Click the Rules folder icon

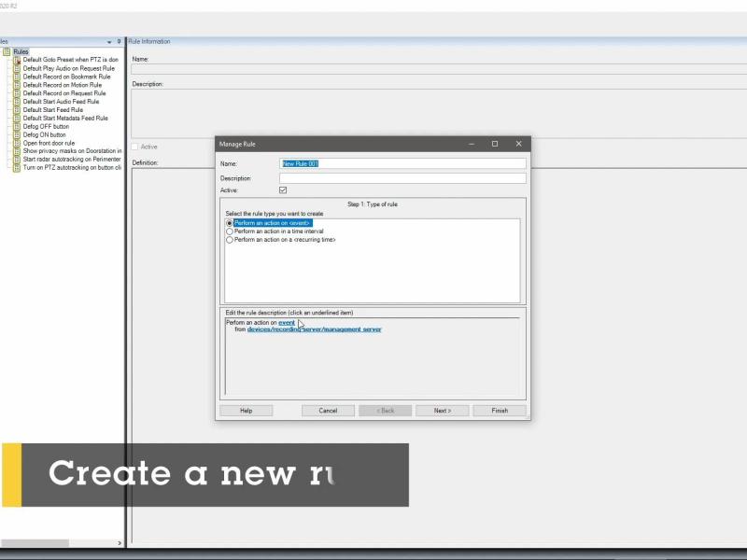8,50
